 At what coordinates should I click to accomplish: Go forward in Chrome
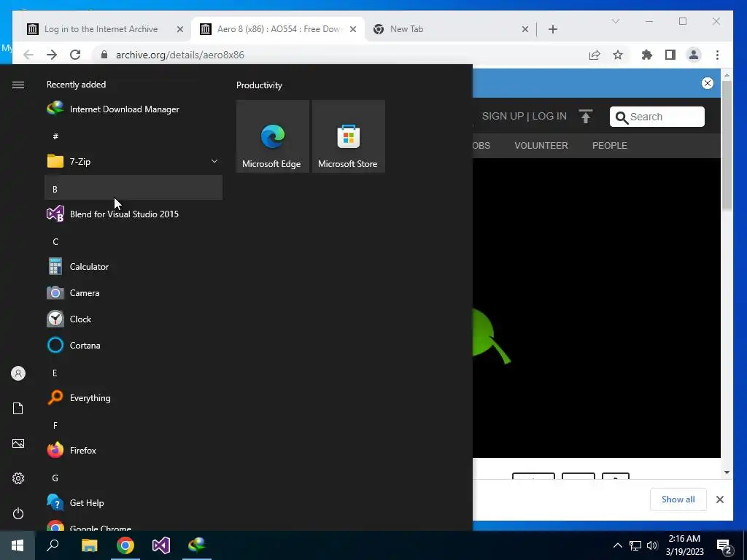tap(52, 55)
